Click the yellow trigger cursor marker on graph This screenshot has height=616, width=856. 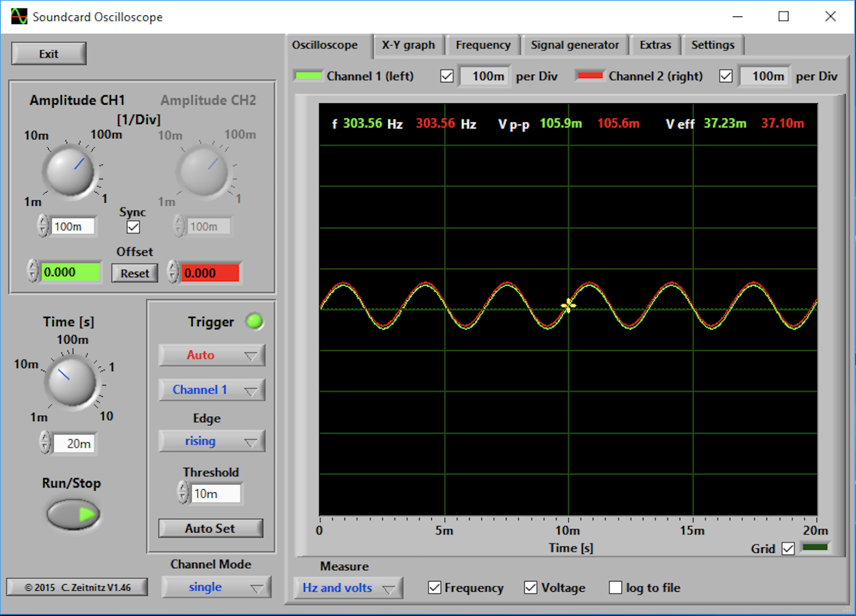[568, 306]
